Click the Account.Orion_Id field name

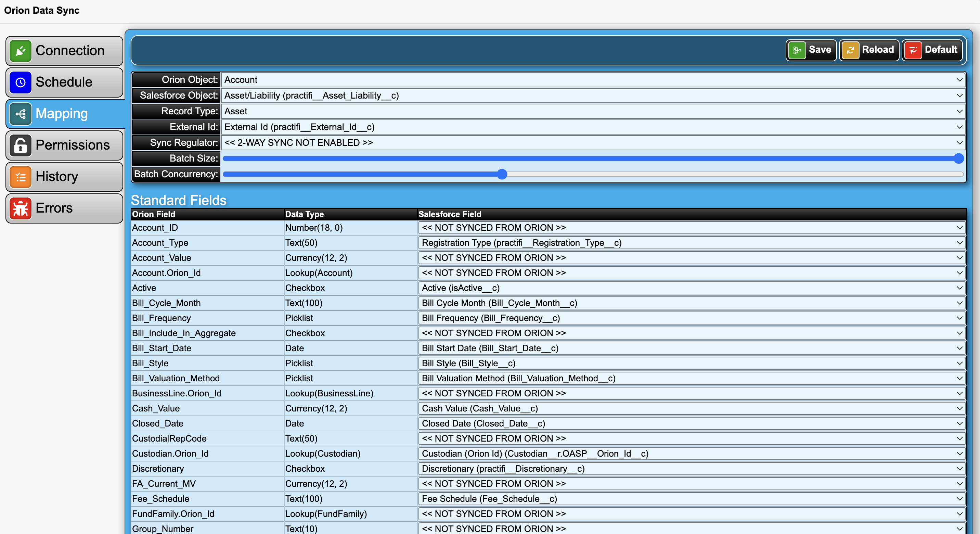[166, 273]
